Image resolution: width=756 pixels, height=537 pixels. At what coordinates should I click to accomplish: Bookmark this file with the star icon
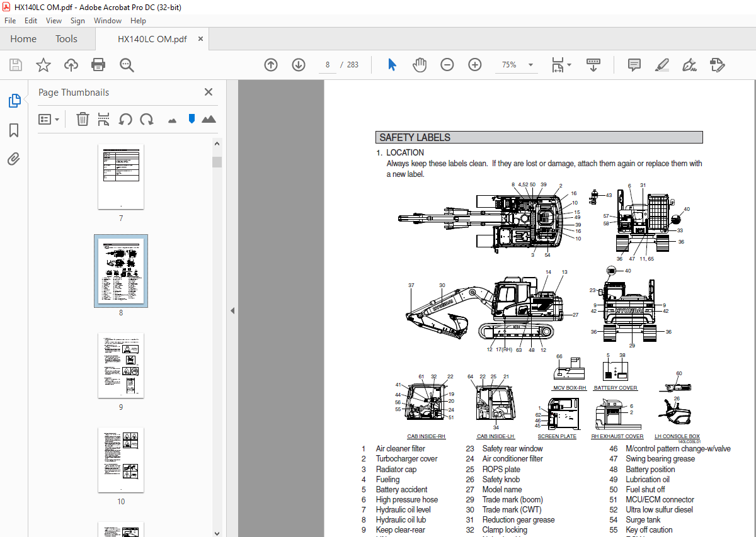tap(43, 65)
